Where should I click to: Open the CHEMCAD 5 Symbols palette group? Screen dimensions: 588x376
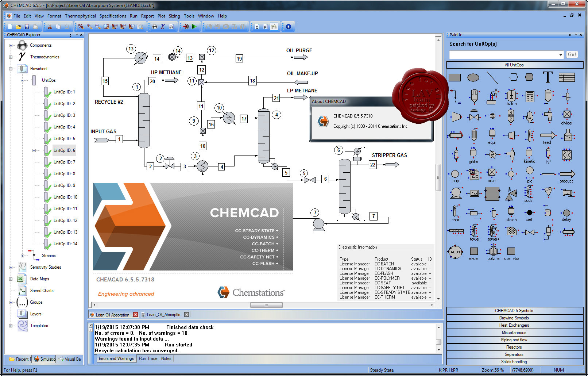514,311
